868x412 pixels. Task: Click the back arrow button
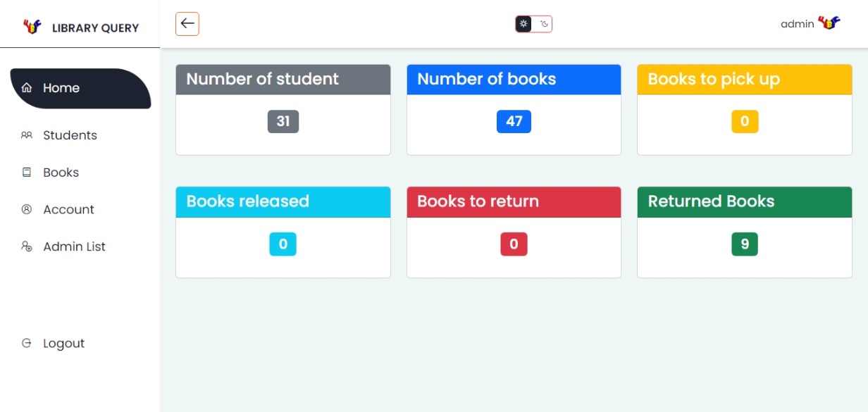pos(187,24)
